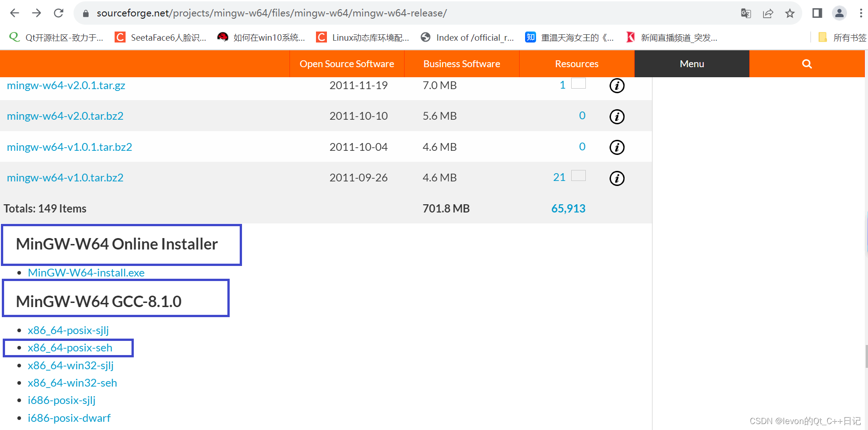Image resolution: width=868 pixels, height=430 pixels.
Task: Show info for mingw-w64-v1.0.1.tar.bz2
Action: (617, 147)
